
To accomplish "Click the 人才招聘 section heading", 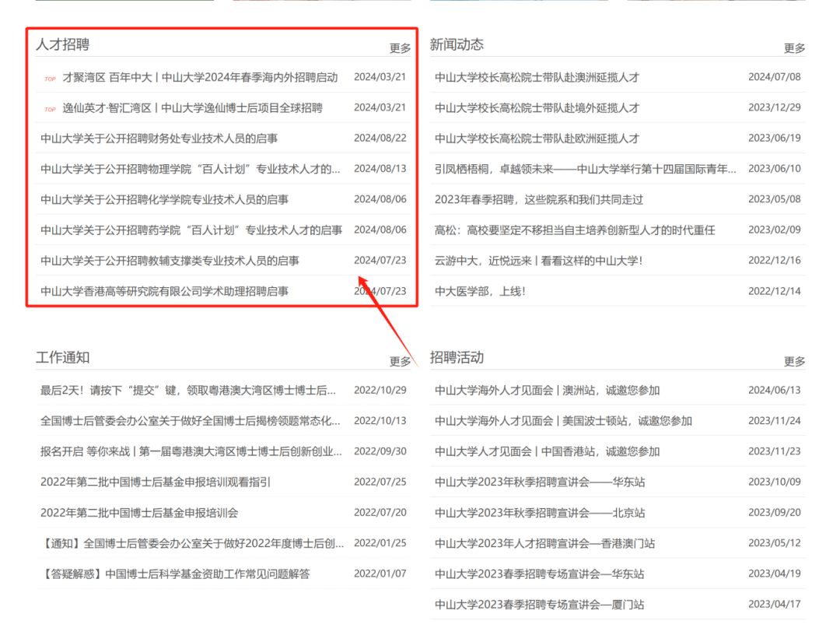I will click(x=63, y=44).
